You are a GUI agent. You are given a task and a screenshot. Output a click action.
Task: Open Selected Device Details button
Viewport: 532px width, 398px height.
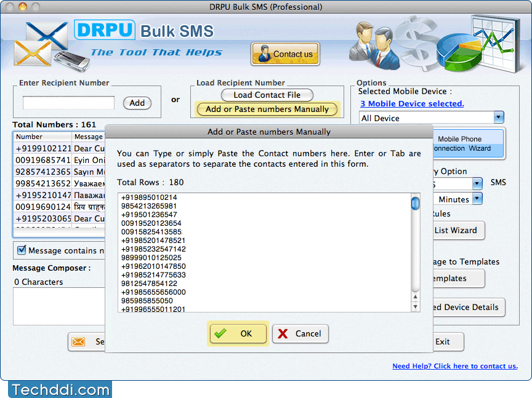click(469, 307)
